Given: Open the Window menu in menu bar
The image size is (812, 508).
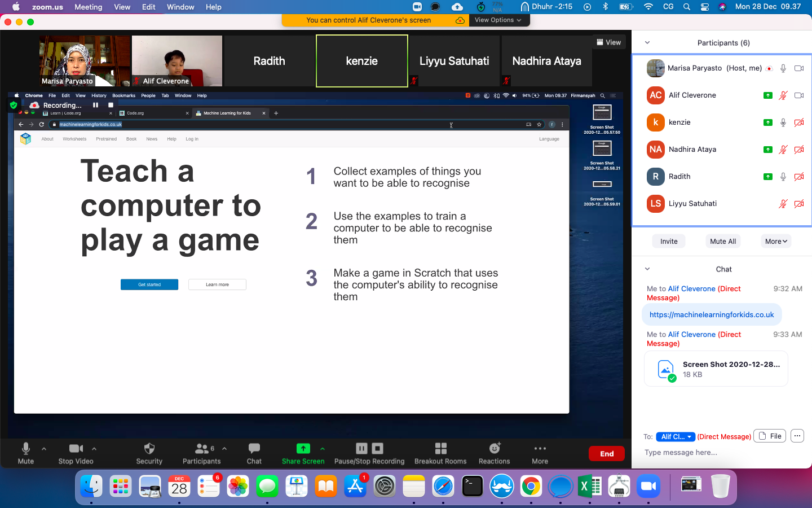Looking at the screenshot, I should click(180, 7).
